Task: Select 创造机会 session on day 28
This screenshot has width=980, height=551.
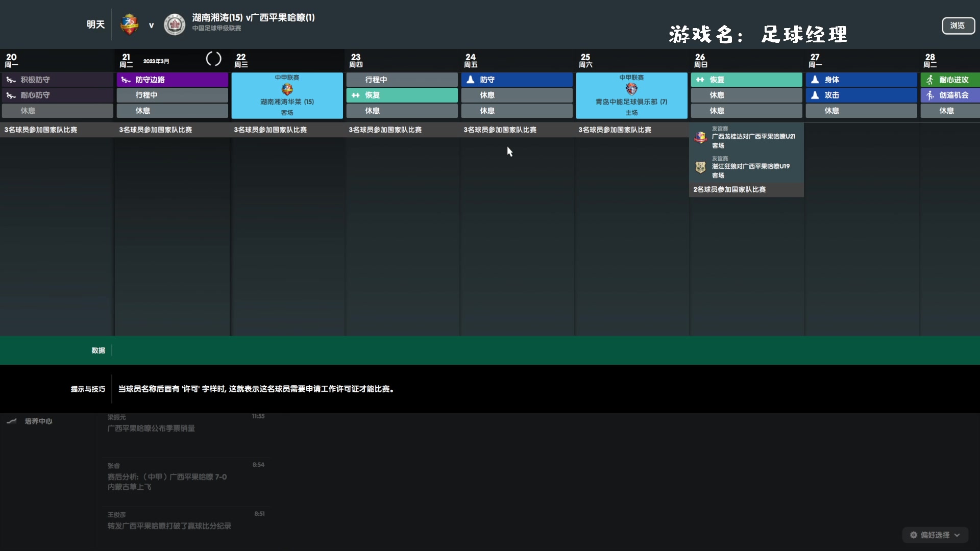Action: point(950,95)
